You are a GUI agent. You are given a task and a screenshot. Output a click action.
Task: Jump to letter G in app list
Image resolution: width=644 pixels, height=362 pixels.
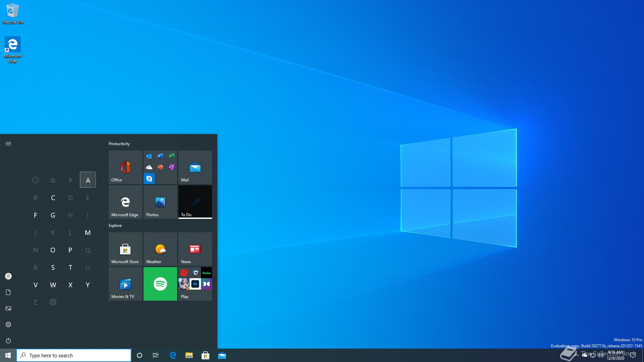click(53, 215)
